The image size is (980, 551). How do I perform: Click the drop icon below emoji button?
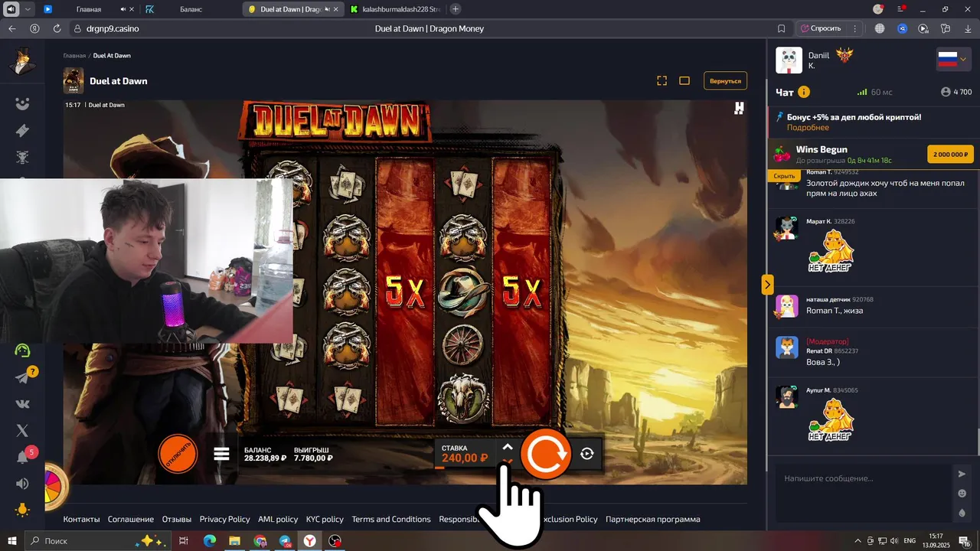(962, 514)
